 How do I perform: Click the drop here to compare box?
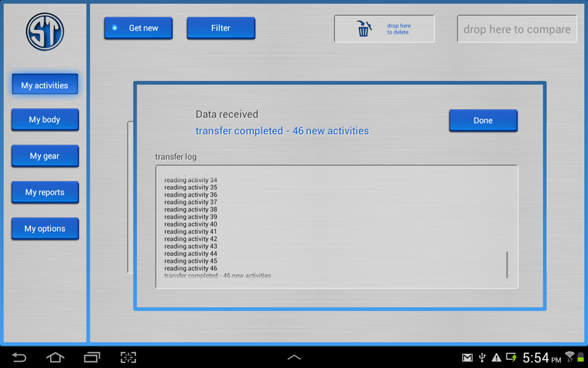click(x=517, y=29)
